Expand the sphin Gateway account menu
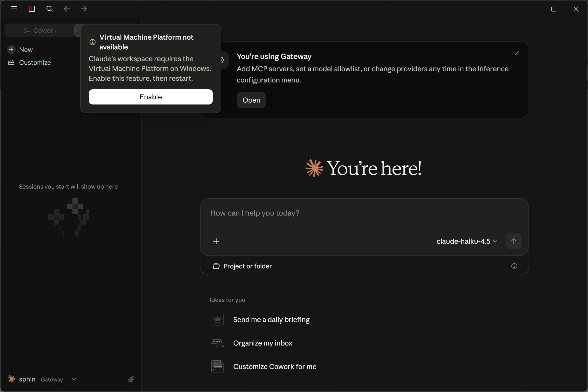This screenshot has width=588, height=392. click(42, 379)
